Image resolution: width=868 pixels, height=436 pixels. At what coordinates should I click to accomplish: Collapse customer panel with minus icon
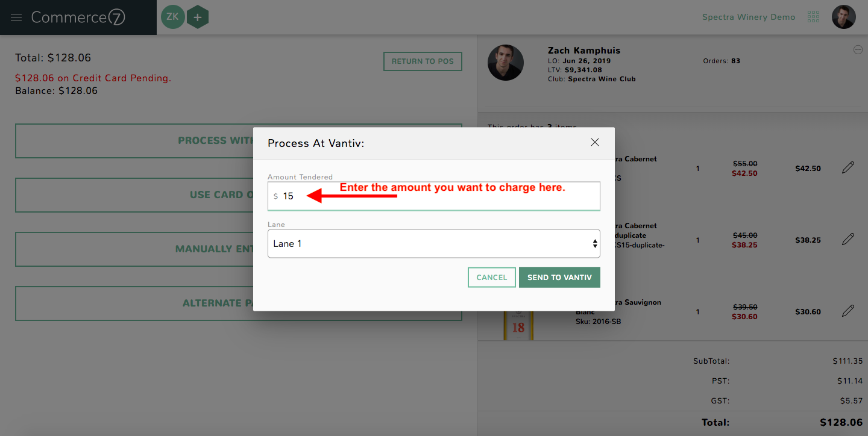click(x=858, y=50)
